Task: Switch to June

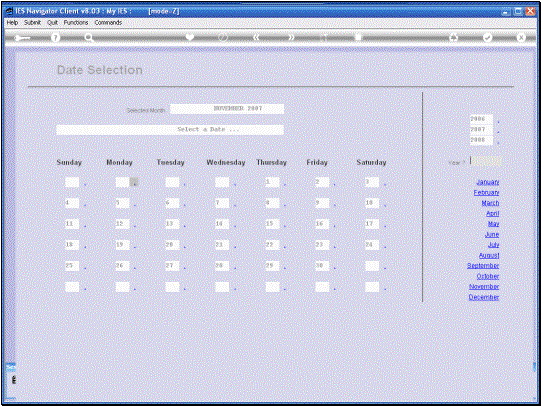Action: pos(492,234)
